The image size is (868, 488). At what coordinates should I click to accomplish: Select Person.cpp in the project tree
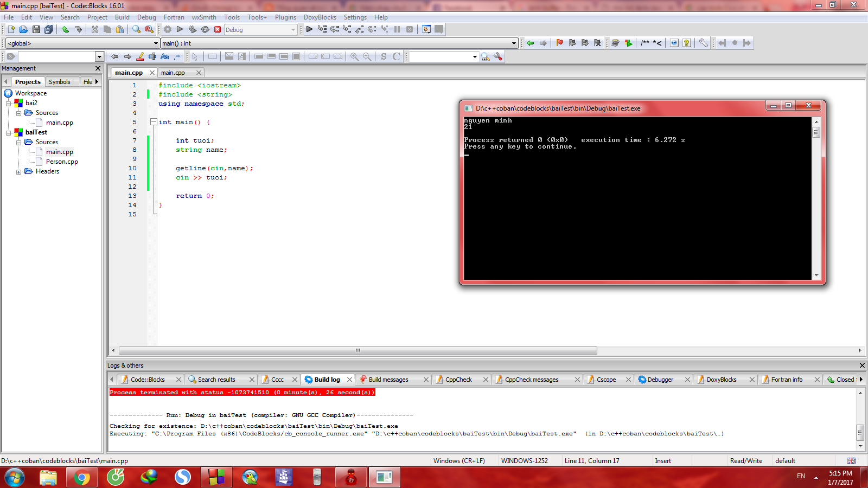tap(62, 162)
